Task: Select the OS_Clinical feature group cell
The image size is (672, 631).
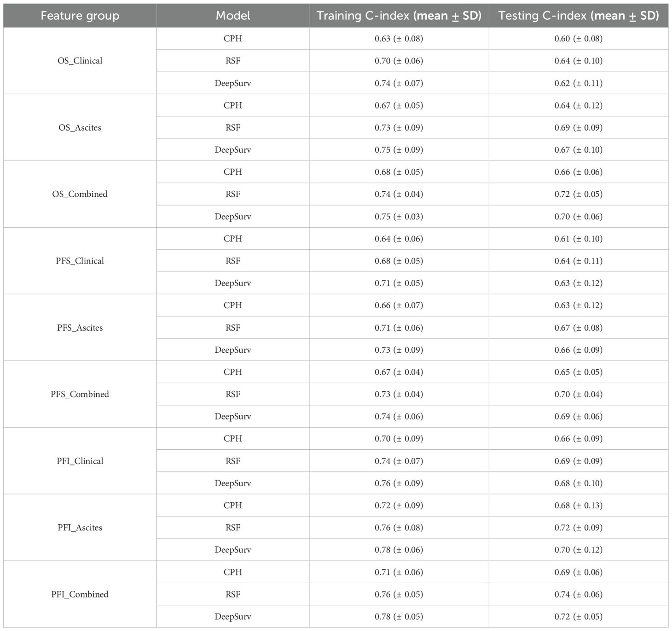Action: pyautogui.click(x=80, y=61)
